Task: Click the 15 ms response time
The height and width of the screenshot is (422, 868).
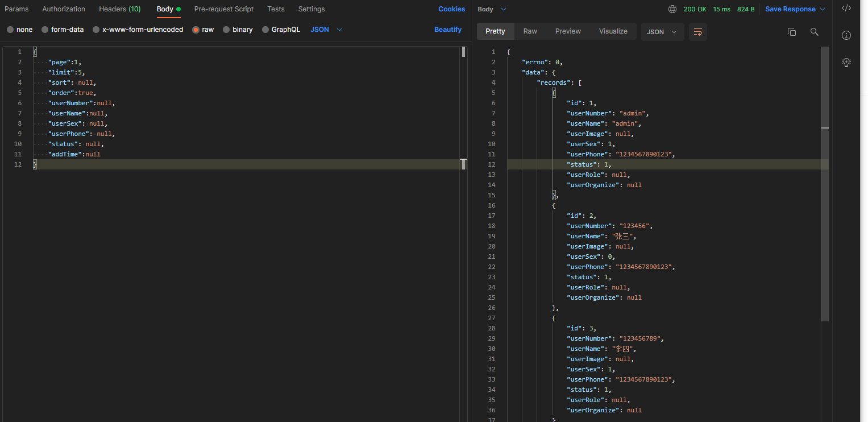Action: point(722,9)
